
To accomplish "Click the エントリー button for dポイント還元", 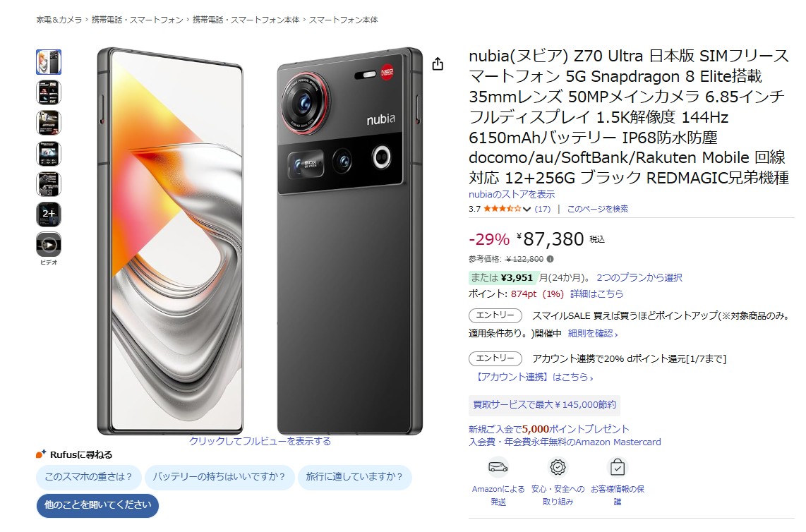I will 495,358.
